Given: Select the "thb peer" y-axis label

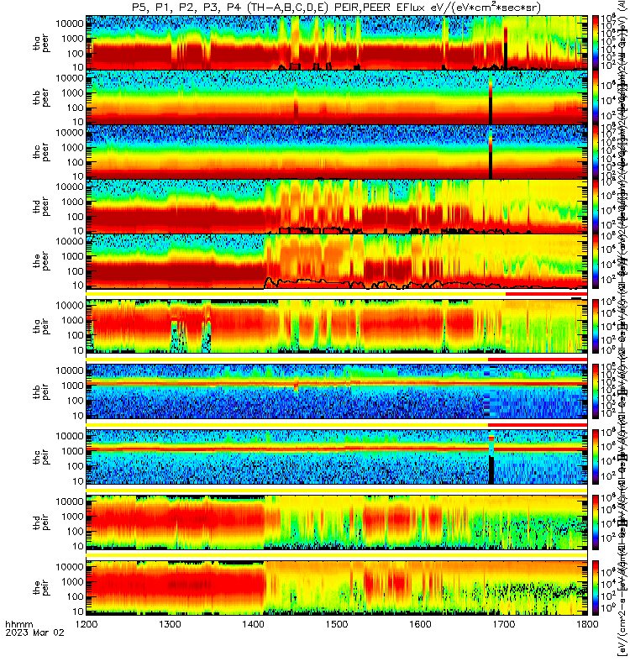Looking at the screenshot, I should point(41,97).
